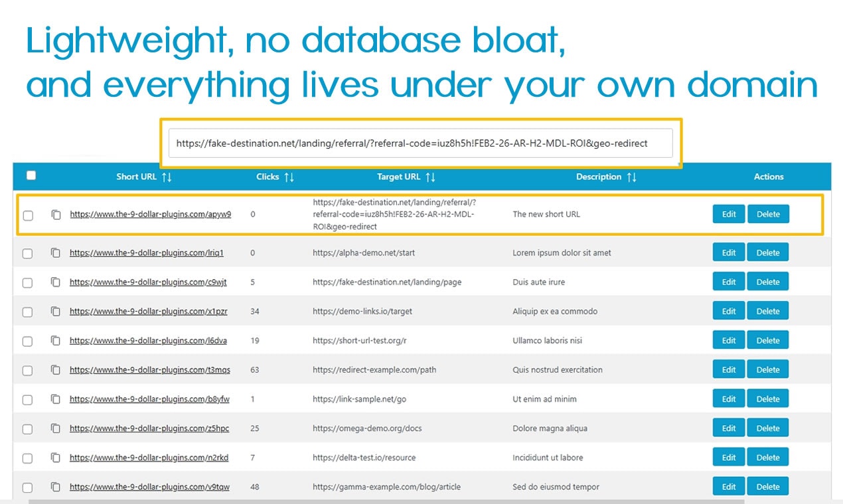
Task: Copy the n2rkd short URL icon
Action: tap(56, 458)
